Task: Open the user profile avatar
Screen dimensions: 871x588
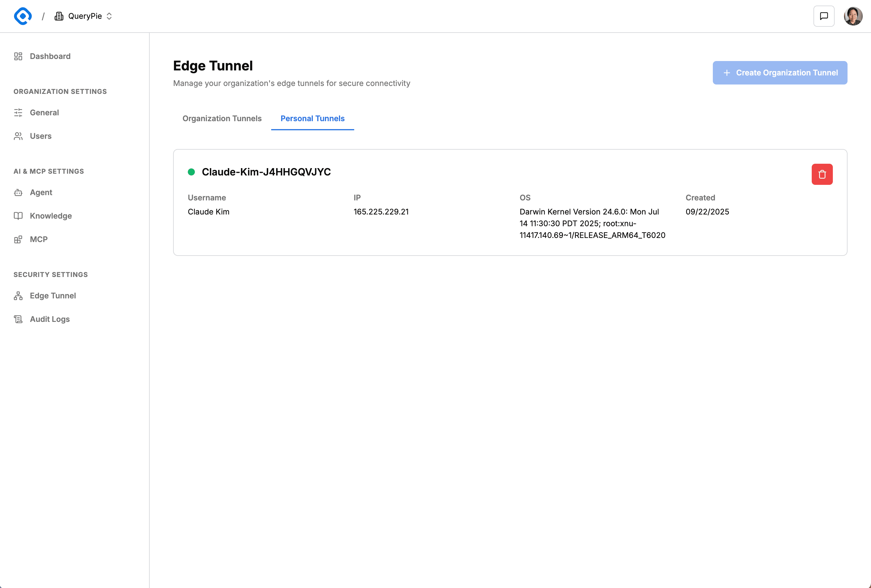Action: pyautogui.click(x=853, y=16)
